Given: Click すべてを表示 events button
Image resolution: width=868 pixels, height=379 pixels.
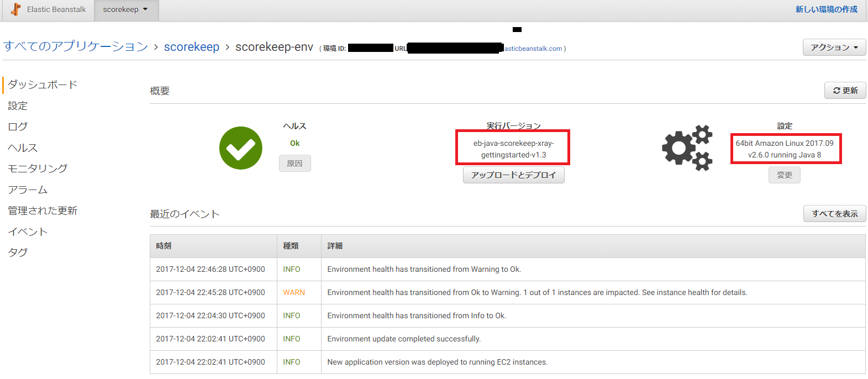Looking at the screenshot, I should tap(835, 214).
